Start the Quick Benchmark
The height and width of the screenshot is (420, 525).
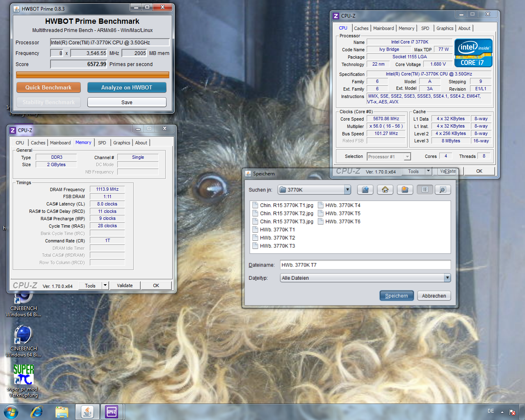(48, 87)
